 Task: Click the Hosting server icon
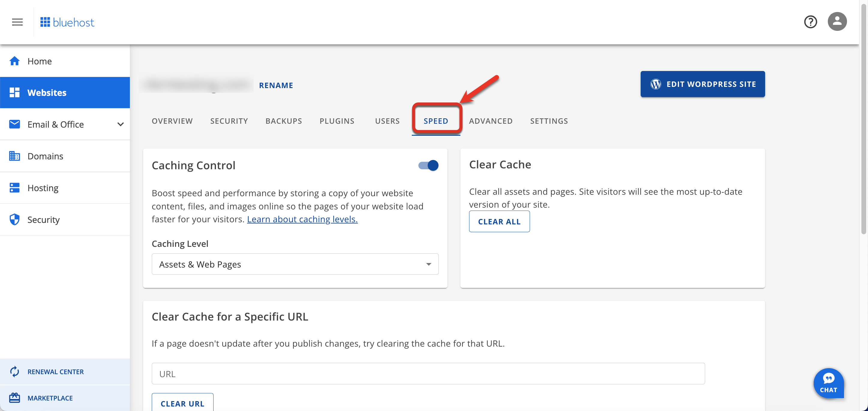point(14,188)
